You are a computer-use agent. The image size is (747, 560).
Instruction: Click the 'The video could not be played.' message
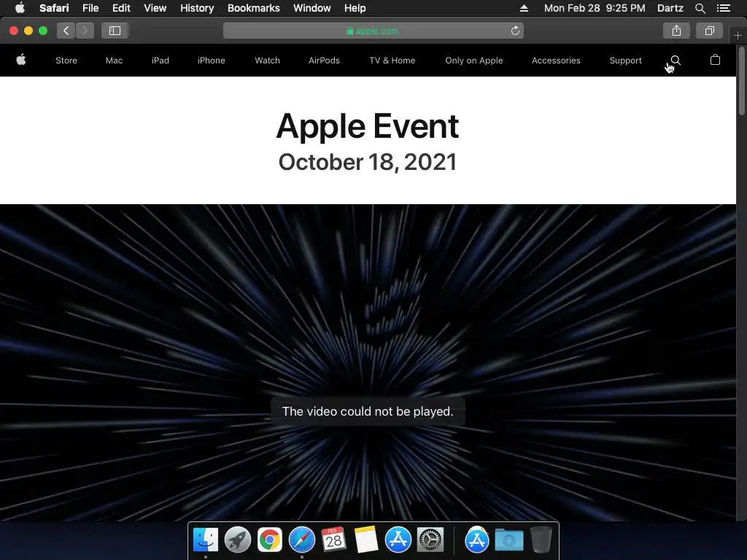pos(368,411)
